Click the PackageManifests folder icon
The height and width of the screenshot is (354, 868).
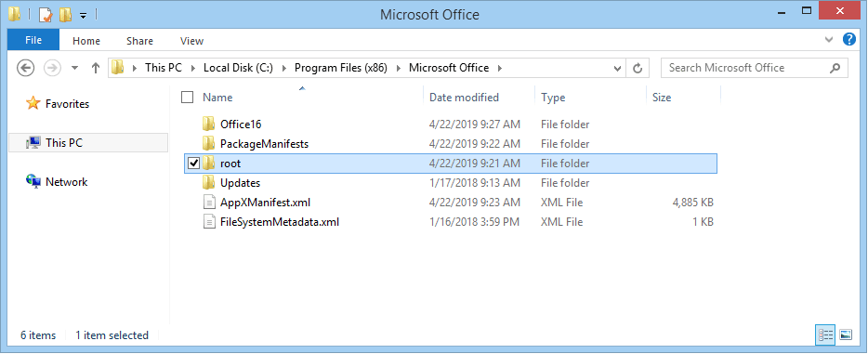click(209, 144)
